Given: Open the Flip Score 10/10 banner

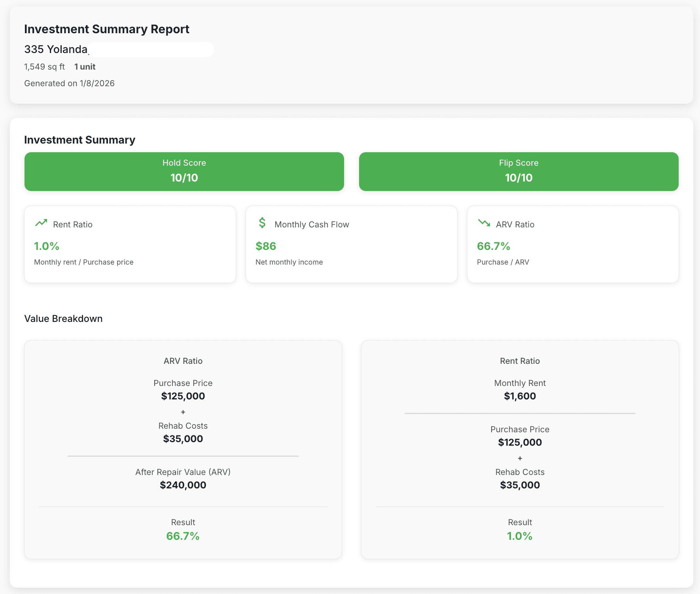Looking at the screenshot, I should tap(518, 172).
